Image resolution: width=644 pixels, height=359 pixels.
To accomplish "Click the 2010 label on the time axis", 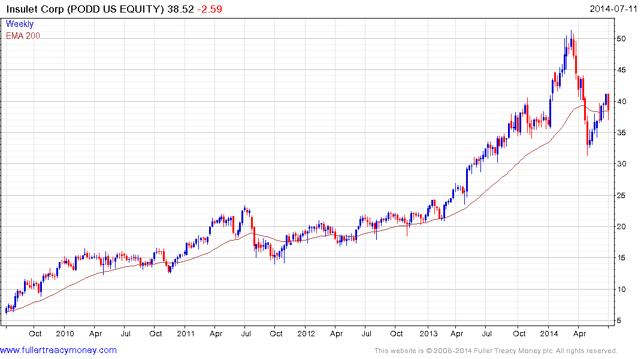I will coord(65,333).
